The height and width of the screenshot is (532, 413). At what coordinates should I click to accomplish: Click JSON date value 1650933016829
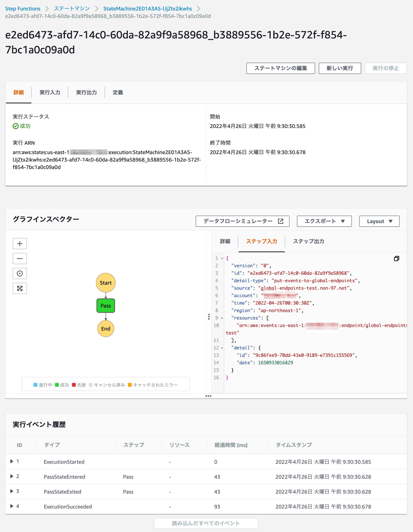coord(275,363)
